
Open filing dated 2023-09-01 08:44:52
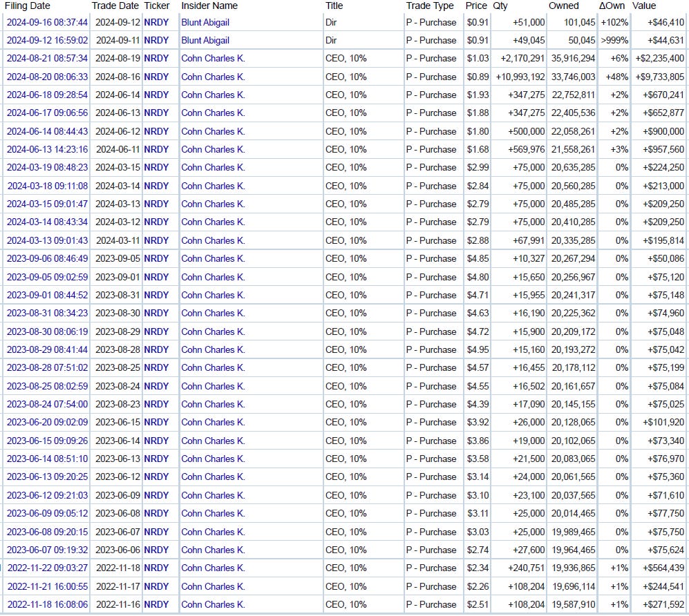tap(47, 295)
